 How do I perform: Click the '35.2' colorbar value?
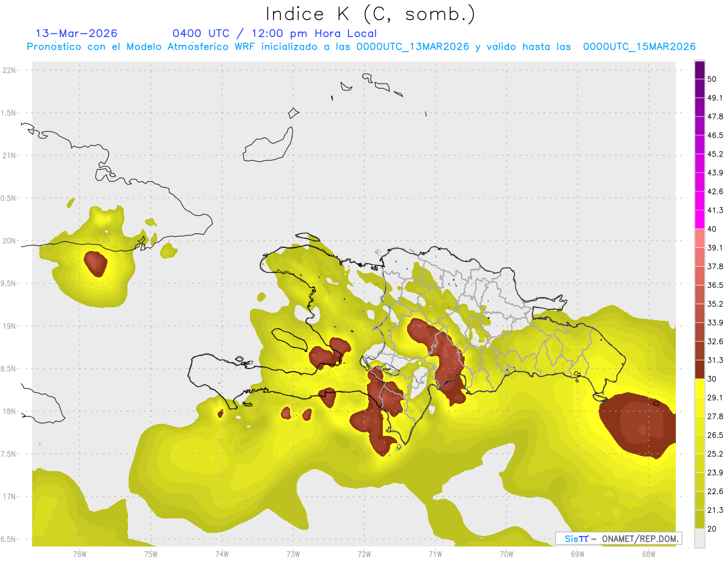715,304
